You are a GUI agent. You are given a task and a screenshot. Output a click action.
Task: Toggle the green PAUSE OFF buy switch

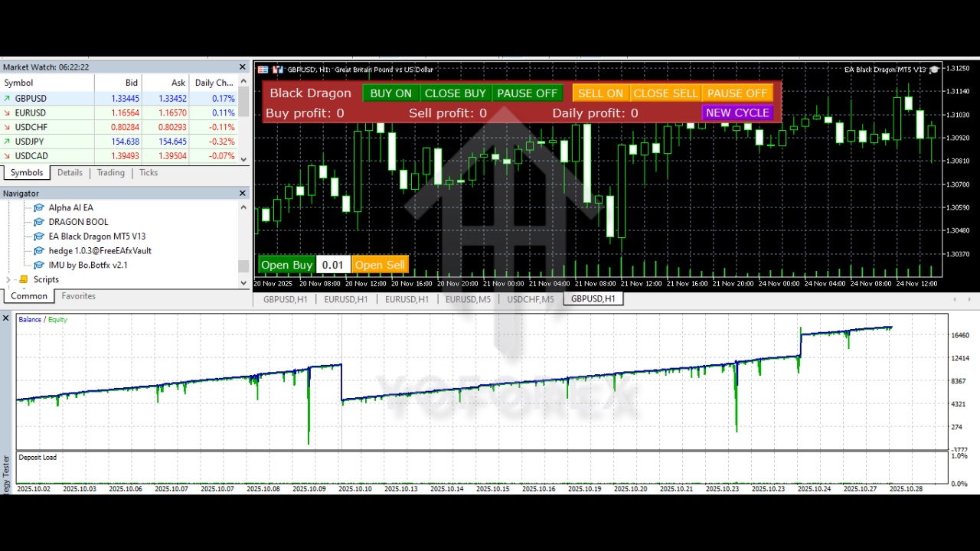click(x=527, y=93)
